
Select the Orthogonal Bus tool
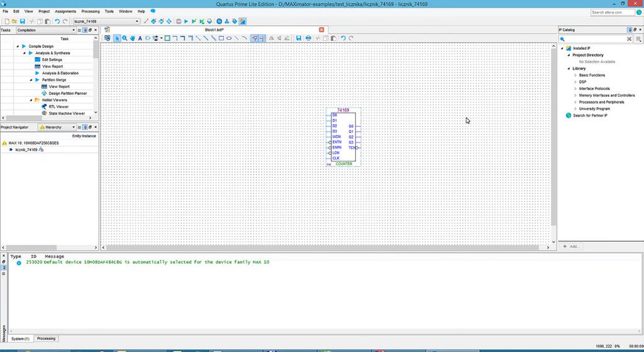click(183, 38)
